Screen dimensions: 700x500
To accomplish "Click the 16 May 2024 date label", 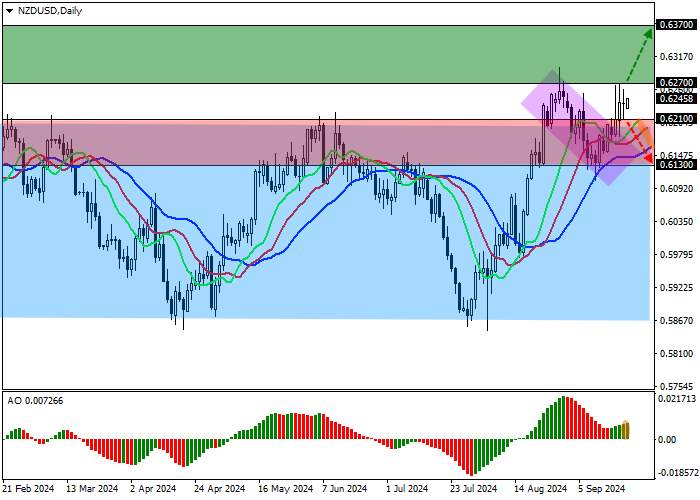I will point(286,489).
